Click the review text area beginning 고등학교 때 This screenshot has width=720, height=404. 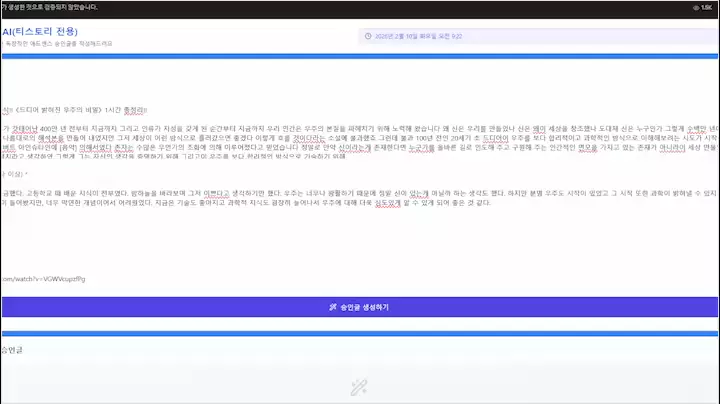(x=360, y=198)
